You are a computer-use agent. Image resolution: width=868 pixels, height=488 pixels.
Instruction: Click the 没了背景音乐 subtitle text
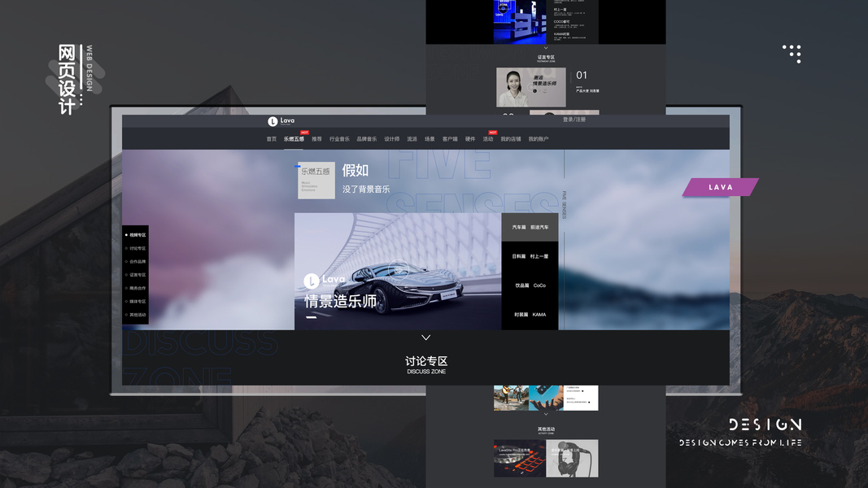[x=366, y=190]
